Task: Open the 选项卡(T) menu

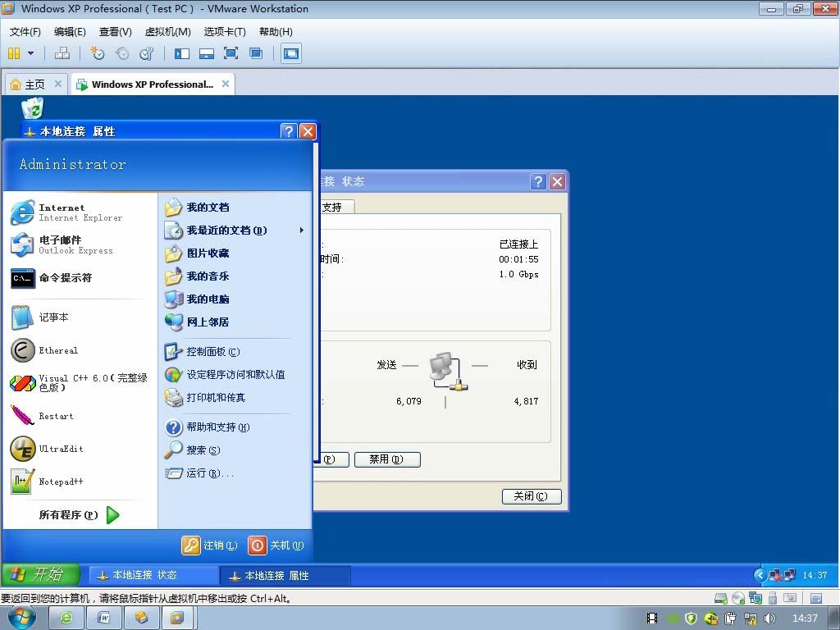Action: [225, 32]
